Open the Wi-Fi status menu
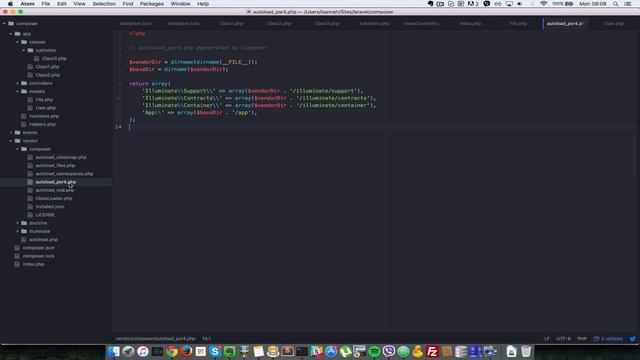This screenshot has width=640, height=360. point(543,4)
